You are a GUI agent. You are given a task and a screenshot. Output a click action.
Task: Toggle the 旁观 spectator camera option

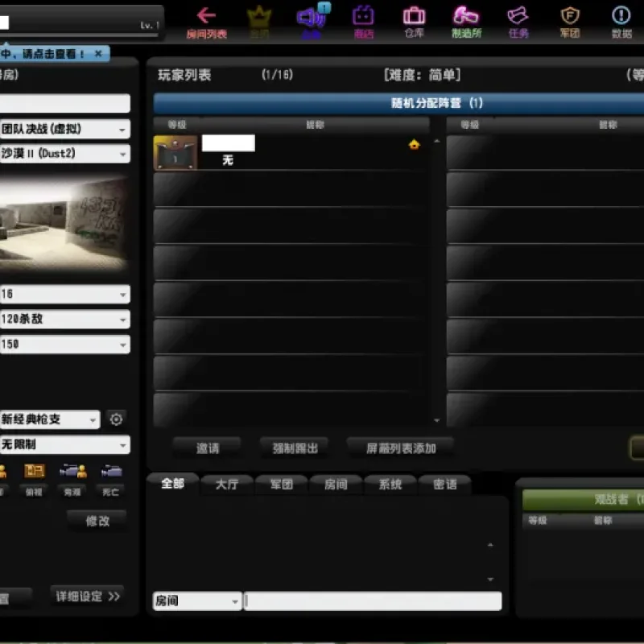pos(72,472)
